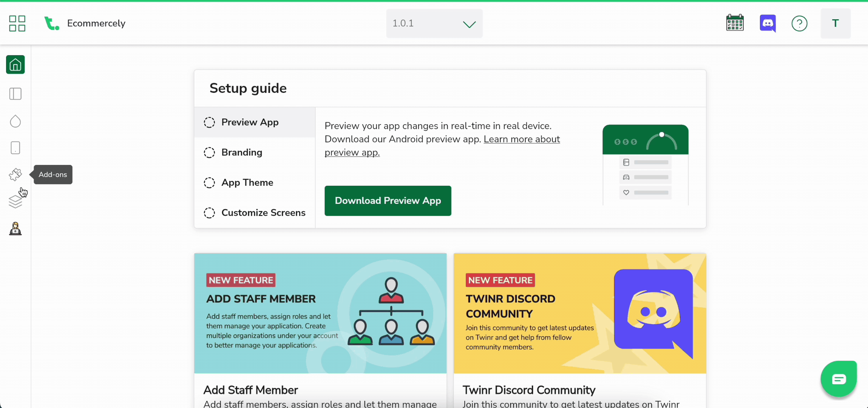This screenshot has height=408, width=868.
Task: Expand the 1.0.1 version dropdown
Action: (x=434, y=23)
